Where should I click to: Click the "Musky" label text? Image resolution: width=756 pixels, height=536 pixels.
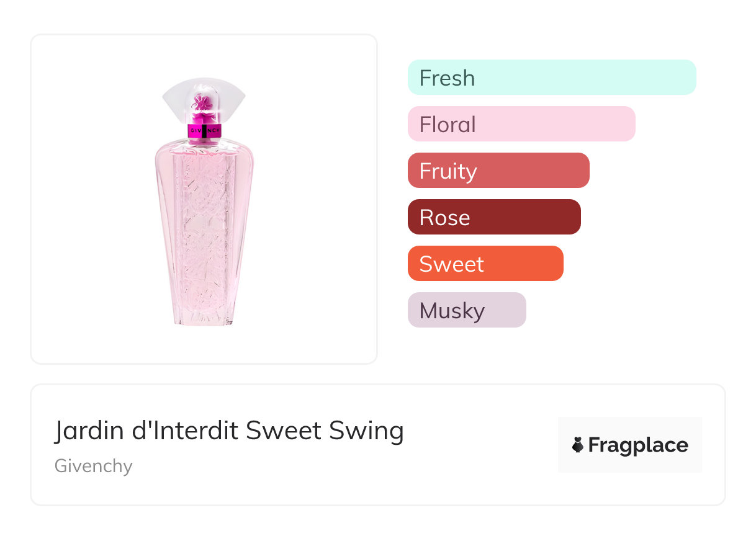[452, 311]
